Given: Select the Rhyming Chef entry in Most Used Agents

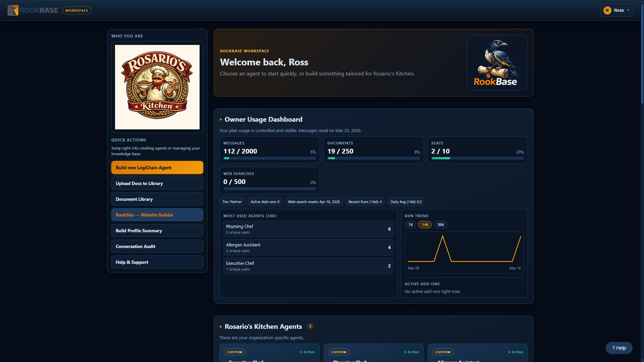Looking at the screenshot, I should click(x=308, y=229).
